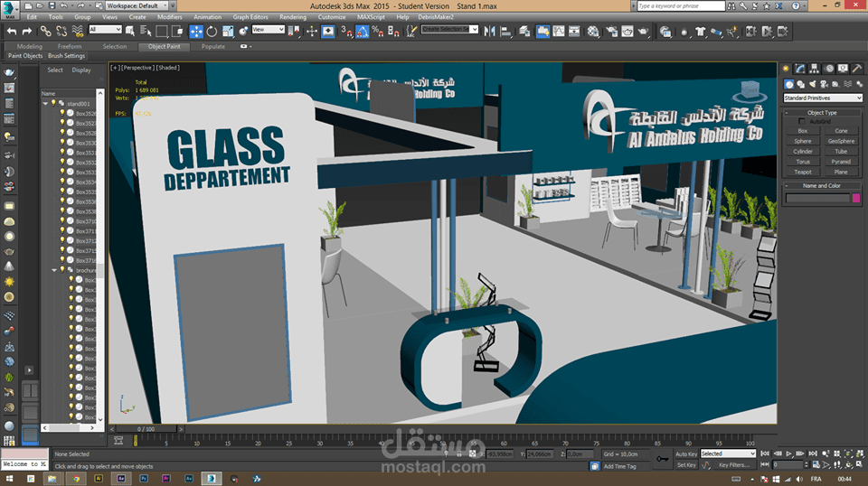Toggle visibility bulb of brochure group
Viewport: 868px width, 486px height.
[x=62, y=270]
